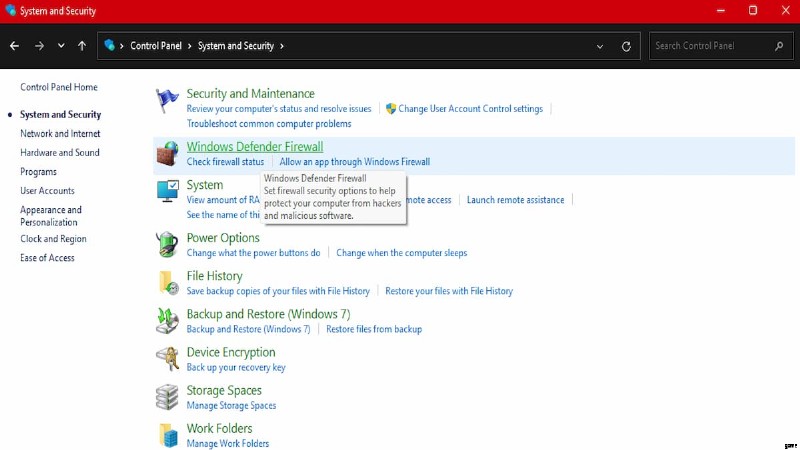800x450 pixels.
Task: Select System and Security in the sidebar
Action: coord(60,114)
